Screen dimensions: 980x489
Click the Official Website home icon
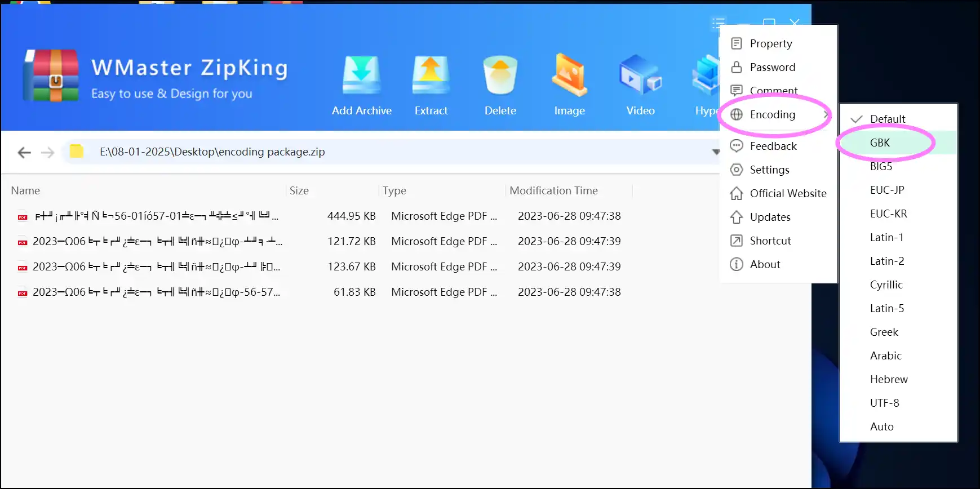[736, 193]
